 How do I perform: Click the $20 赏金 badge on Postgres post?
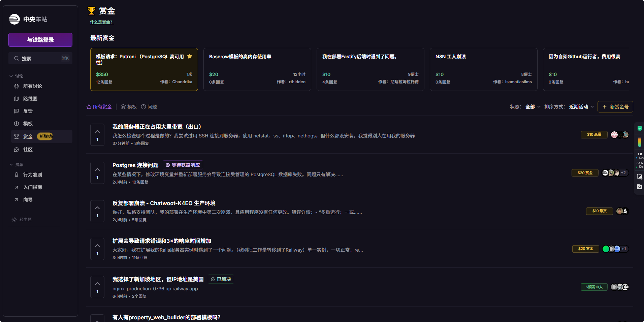(x=585, y=173)
